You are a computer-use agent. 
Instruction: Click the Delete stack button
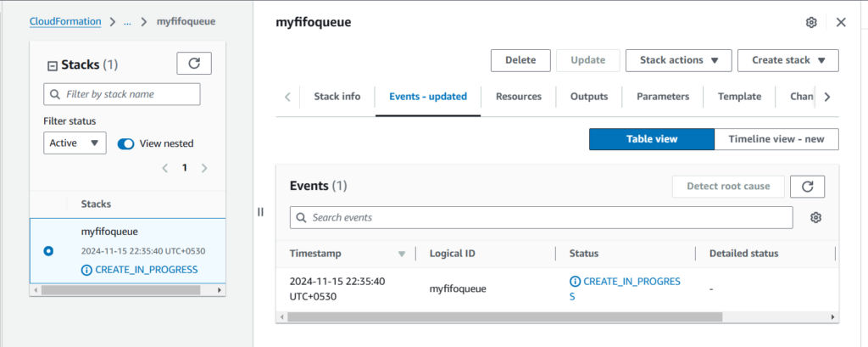tap(520, 60)
